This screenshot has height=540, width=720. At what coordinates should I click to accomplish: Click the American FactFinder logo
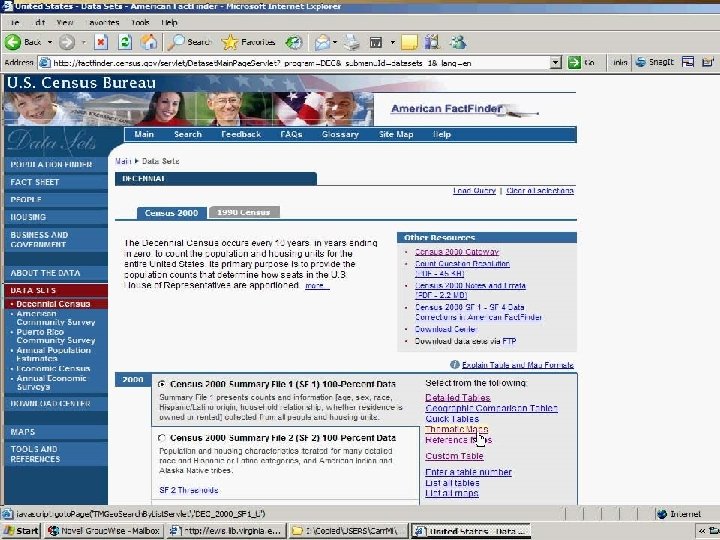tap(464, 109)
